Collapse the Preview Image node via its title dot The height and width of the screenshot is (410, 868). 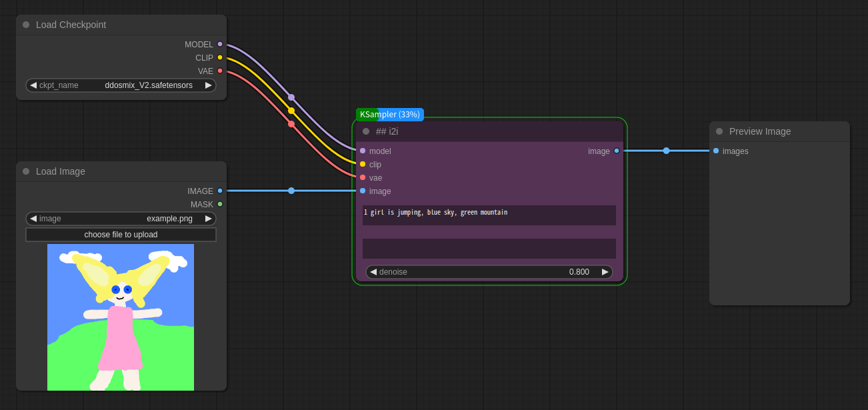[719, 131]
